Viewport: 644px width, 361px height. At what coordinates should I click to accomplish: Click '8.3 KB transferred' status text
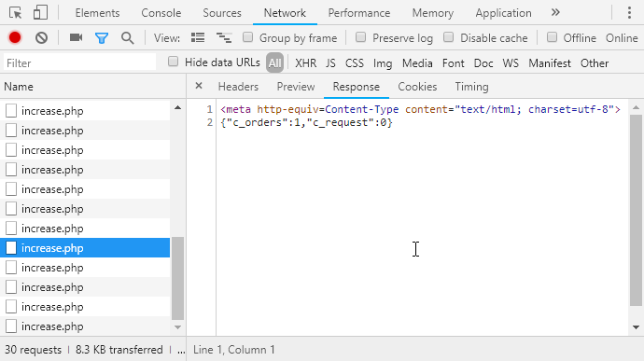(x=119, y=350)
